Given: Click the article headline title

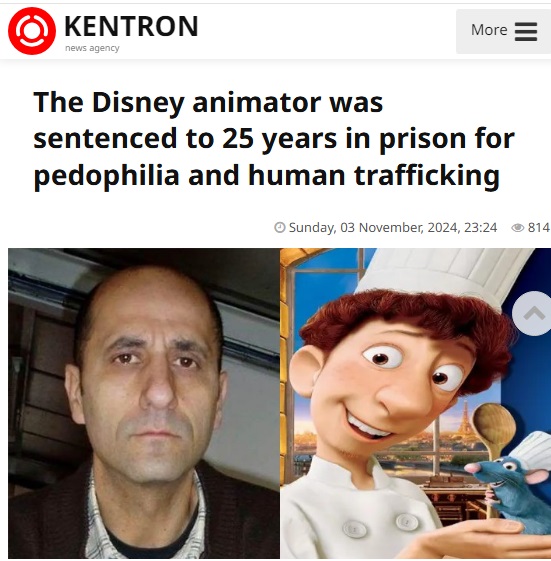Looking at the screenshot, I should [274, 139].
